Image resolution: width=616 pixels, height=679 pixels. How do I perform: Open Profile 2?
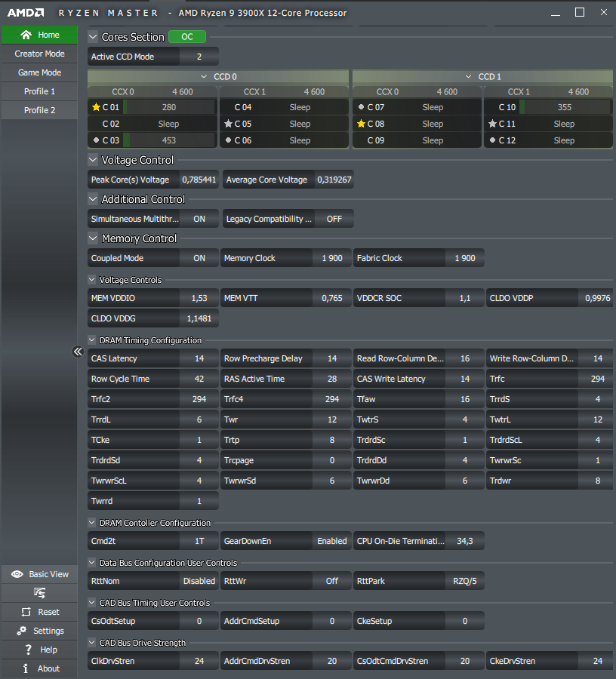tap(39, 110)
